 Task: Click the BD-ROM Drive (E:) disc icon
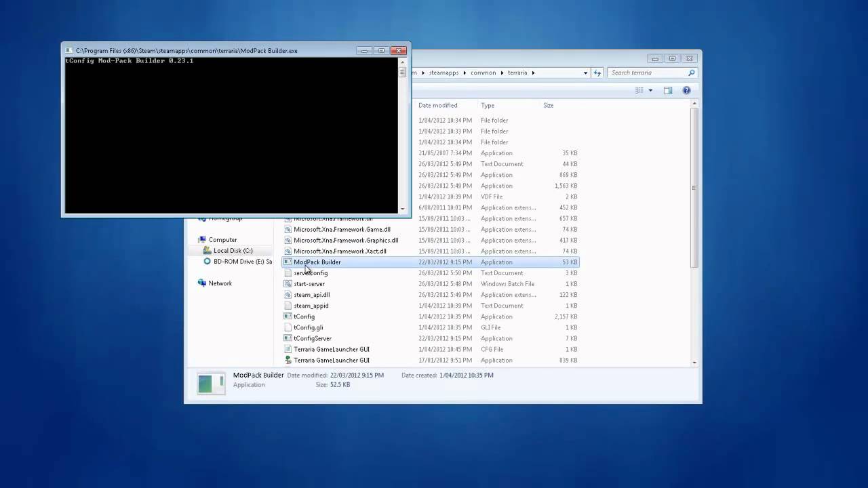click(208, 262)
